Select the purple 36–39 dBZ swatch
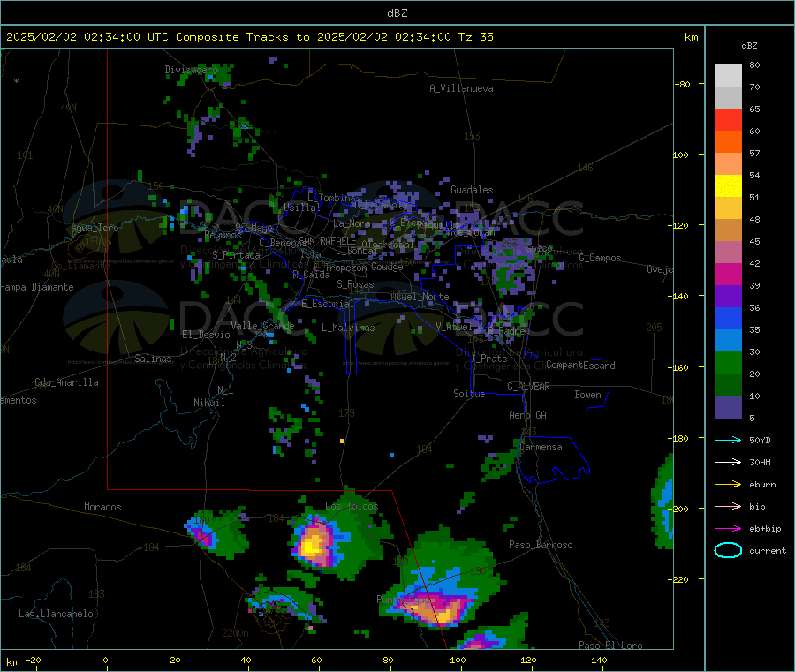 (728, 297)
